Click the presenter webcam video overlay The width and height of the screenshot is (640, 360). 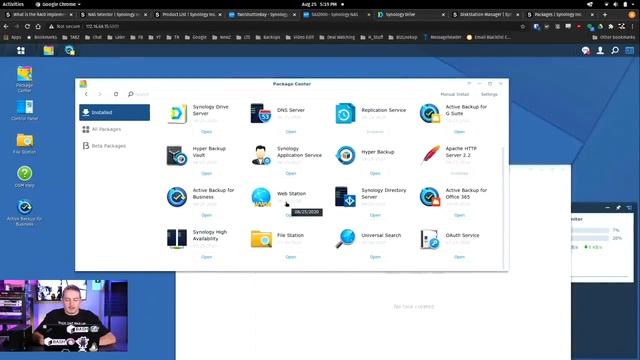point(64,316)
